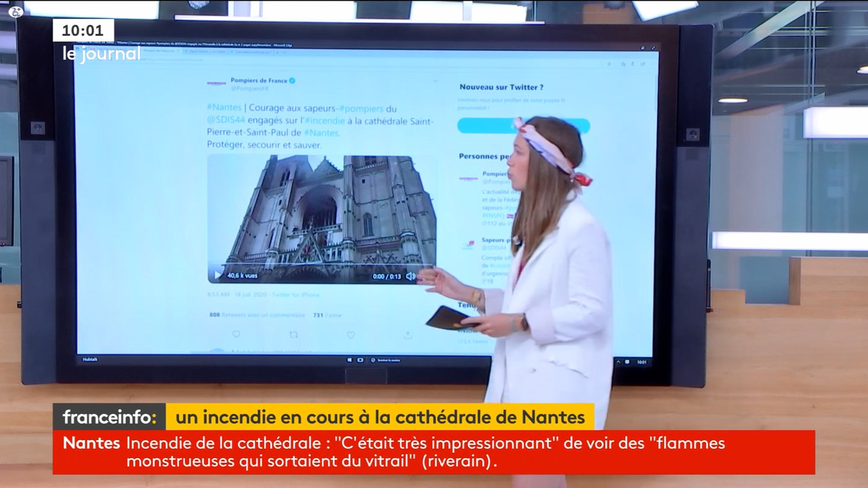Click the Hubtalk label in taskbar

point(90,359)
